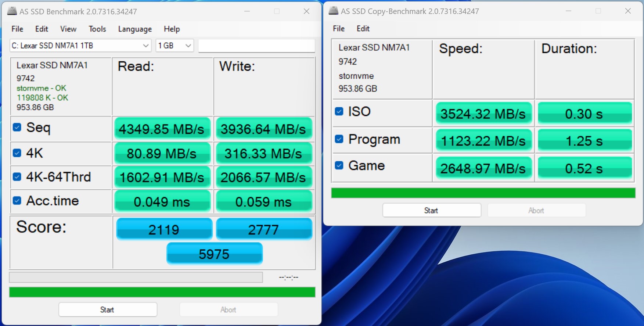Click the 4K-64Thrd read result 1602.91 MB/s
644x326 pixels.
tap(162, 178)
